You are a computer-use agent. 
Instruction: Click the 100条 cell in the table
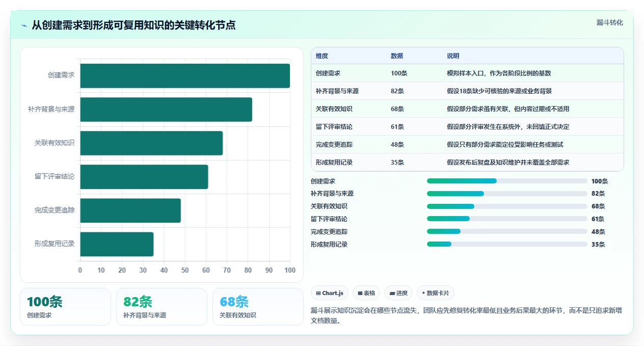pos(399,73)
